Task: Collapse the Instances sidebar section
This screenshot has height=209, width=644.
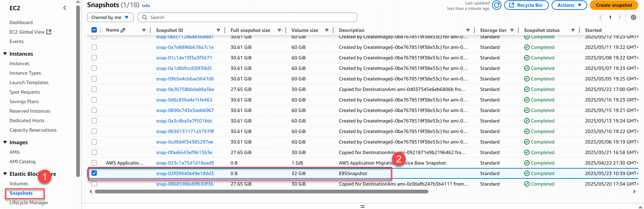Action: click(x=5, y=54)
